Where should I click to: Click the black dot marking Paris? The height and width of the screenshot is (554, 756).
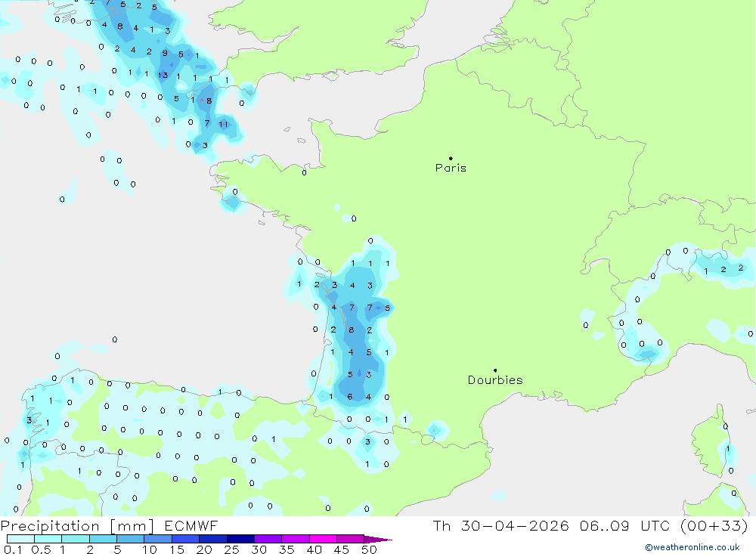[451, 158]
